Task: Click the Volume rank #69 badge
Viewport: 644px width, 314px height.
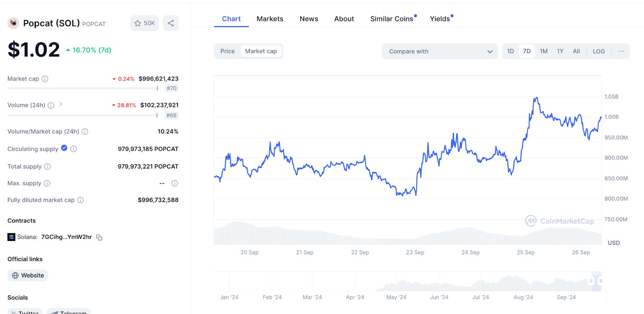Action: [x=171, y=115]
